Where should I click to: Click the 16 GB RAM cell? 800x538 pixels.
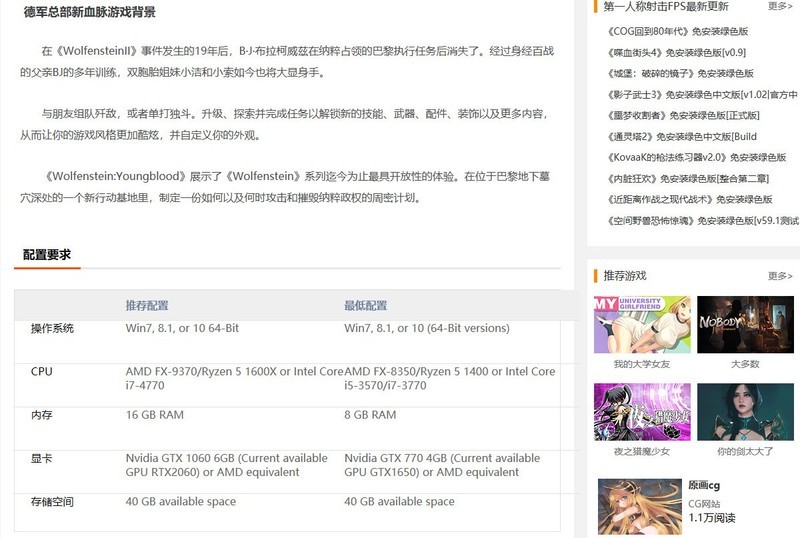pyautogui.click(x=155, y=415)
